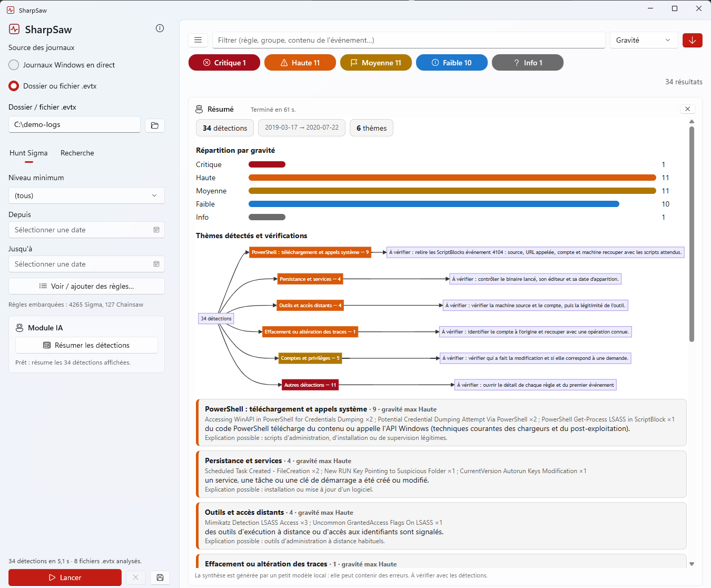
Task: Start the hunt with Lancer
Action: [x=65, y=577]
